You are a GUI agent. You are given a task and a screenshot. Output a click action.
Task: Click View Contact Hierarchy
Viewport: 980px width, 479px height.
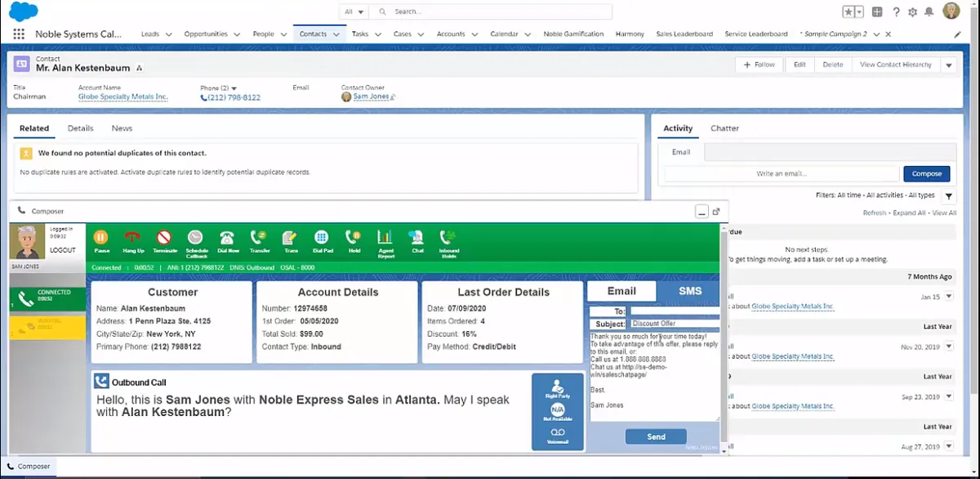[895, 65]
